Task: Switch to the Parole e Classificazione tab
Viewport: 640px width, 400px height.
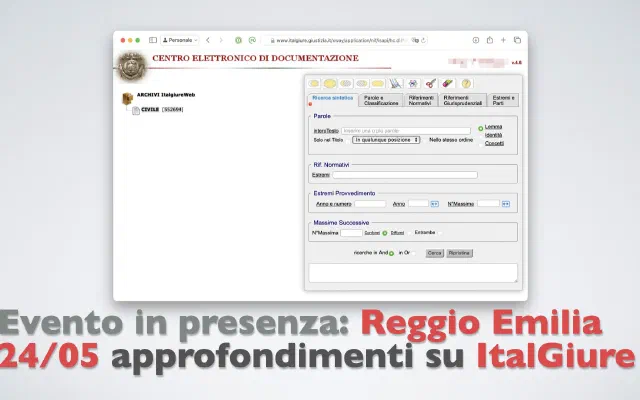Action: tap(380, 100)
